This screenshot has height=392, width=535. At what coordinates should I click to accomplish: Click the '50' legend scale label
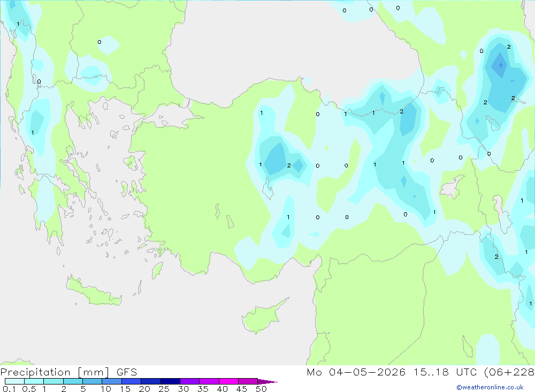coord(261,389)
